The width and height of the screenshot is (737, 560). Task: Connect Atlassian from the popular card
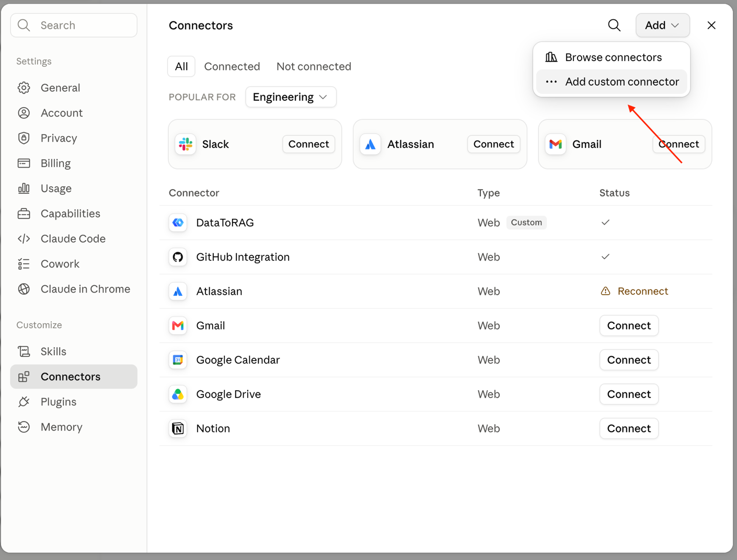pyautogui.click(x=493, y=144)
